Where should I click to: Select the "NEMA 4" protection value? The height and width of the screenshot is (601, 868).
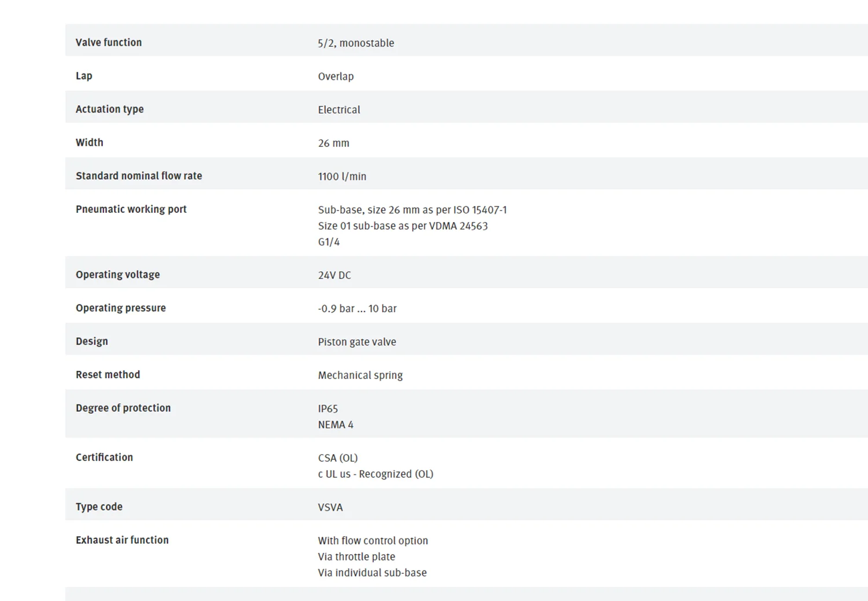point(336,425)
